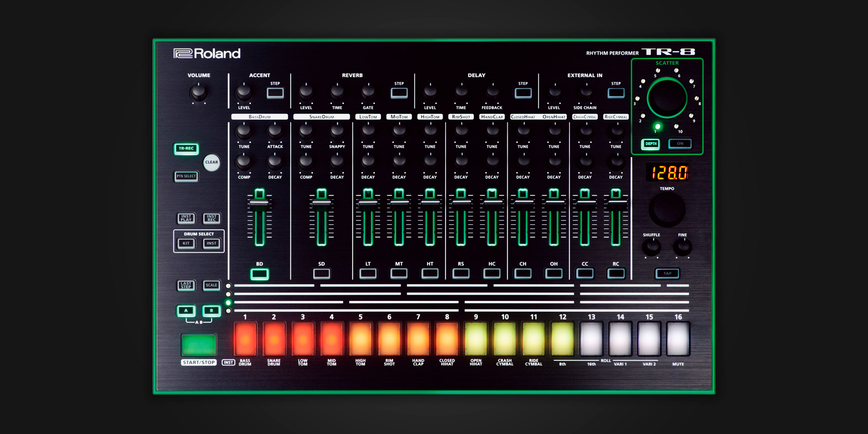Select the OH instrument button
868x434 pixels.
[x=554, y=274]
